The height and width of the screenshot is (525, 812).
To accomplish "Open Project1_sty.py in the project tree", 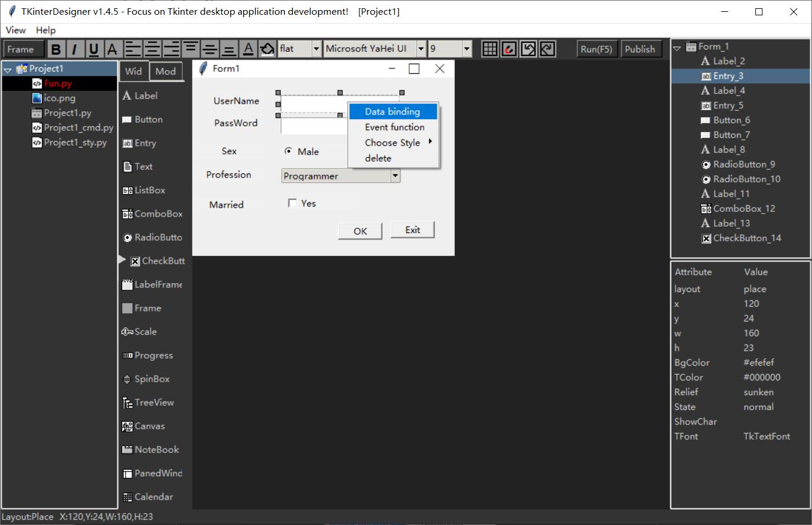I will click(75, 142).
